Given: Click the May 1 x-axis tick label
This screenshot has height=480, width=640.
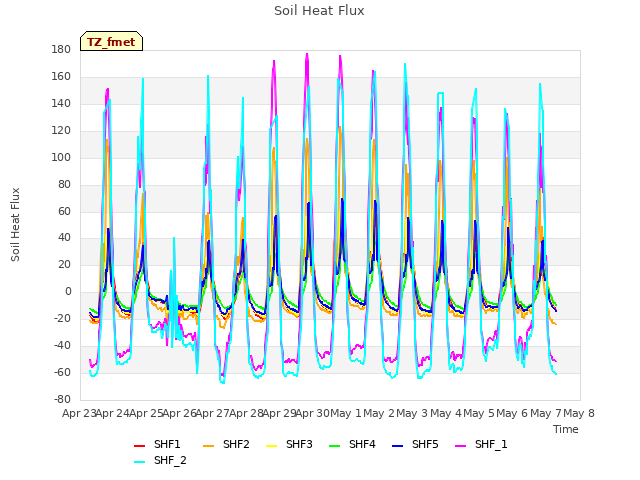Looking at the screenshot, I should click(346, 413).
